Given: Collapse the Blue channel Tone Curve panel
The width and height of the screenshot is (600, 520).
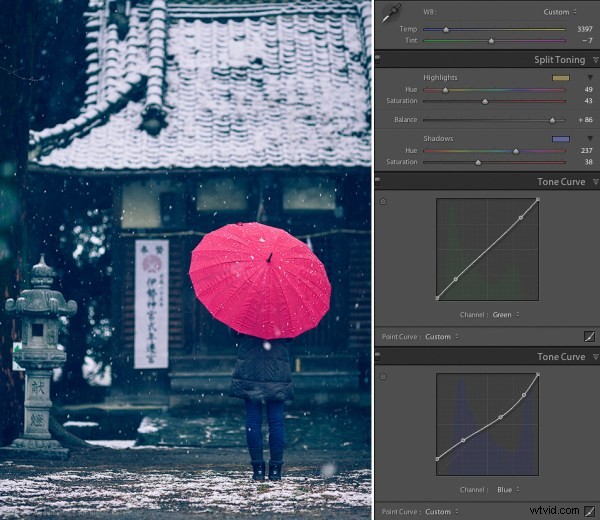Looking at the screenshot, I should click(x=595, y=357).
